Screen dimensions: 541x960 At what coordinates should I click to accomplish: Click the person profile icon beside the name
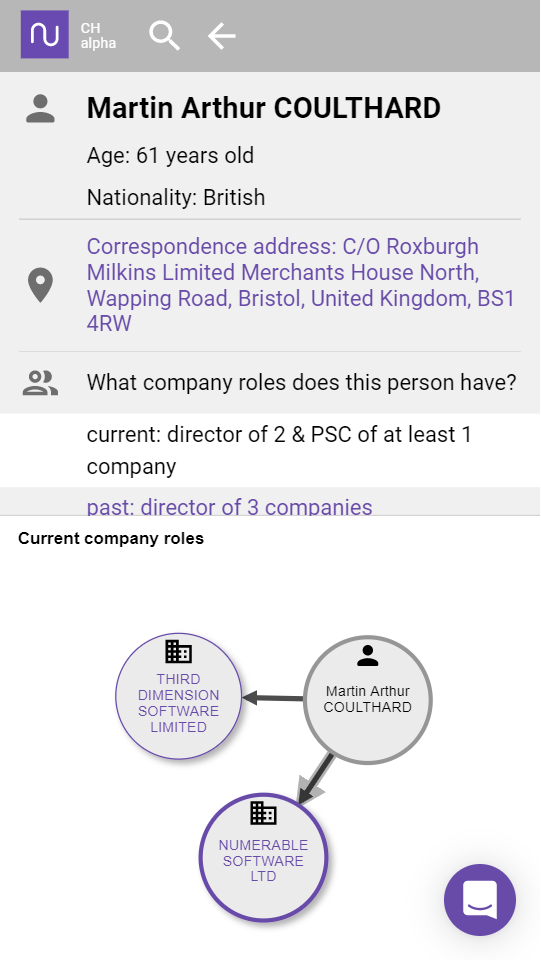click(x=40, y=109)
